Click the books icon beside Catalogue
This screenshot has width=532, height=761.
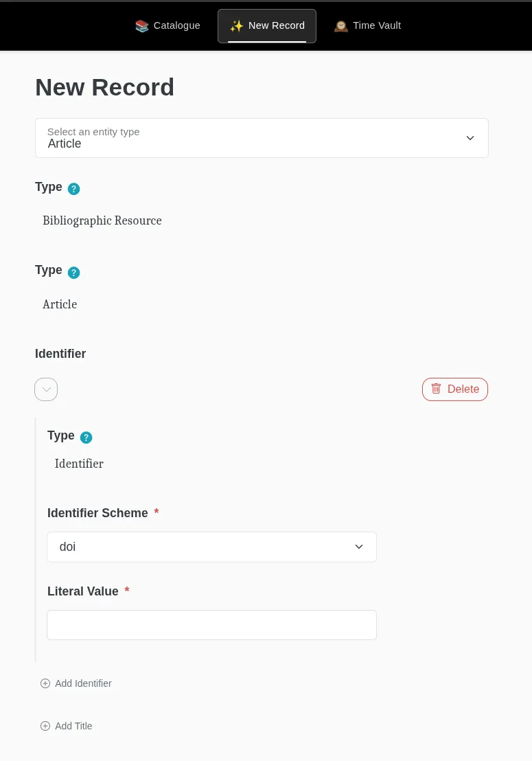click(x=142, y=26)
